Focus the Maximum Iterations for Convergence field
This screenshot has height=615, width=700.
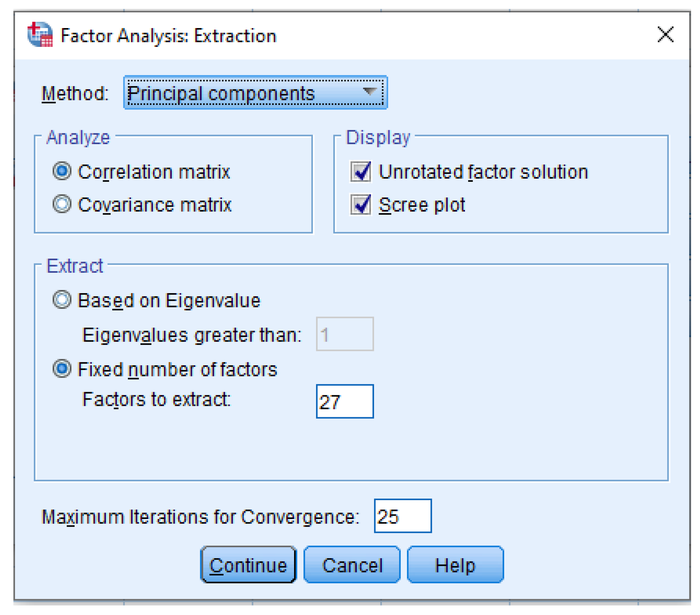coord(403,516)
